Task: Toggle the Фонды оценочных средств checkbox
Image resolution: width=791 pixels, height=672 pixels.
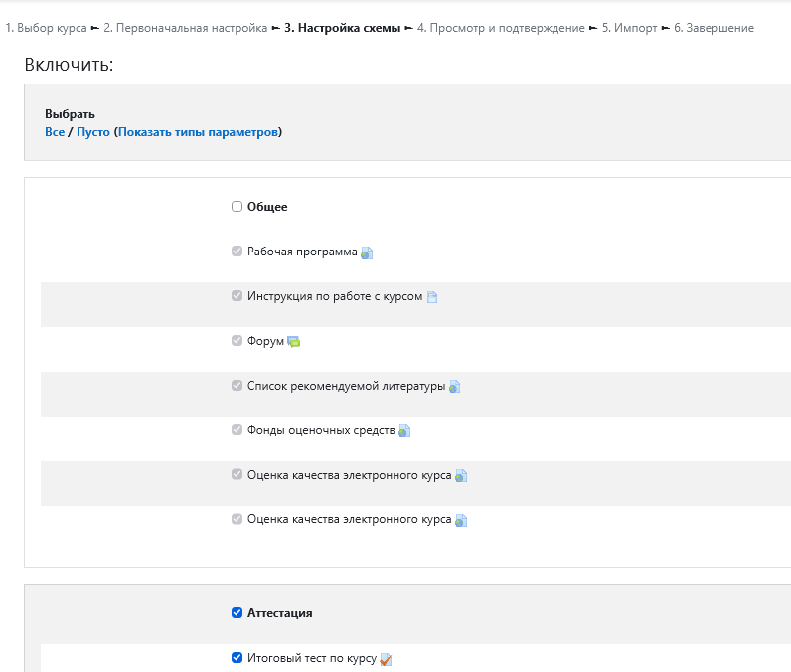Action: coord(237,429)
